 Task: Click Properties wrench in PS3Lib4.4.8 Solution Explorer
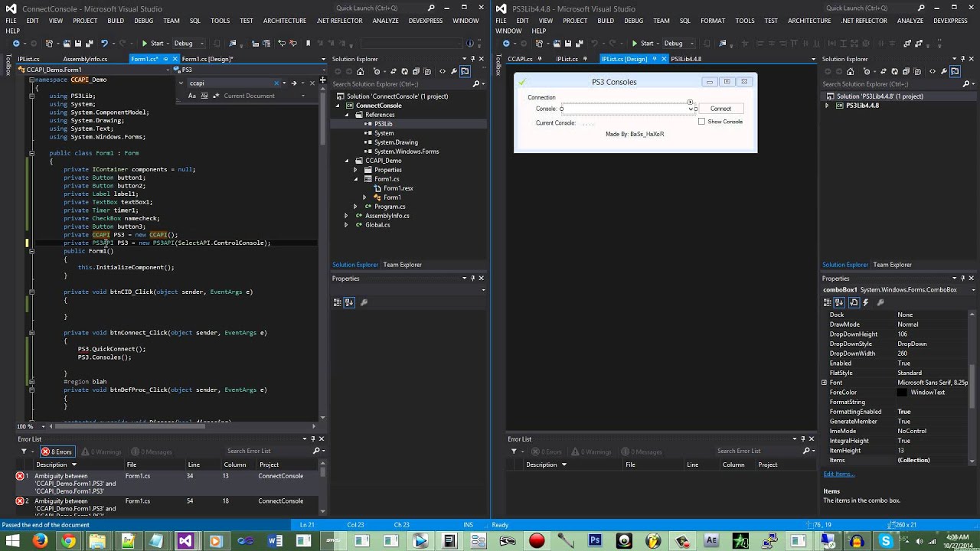click(944, 72)
